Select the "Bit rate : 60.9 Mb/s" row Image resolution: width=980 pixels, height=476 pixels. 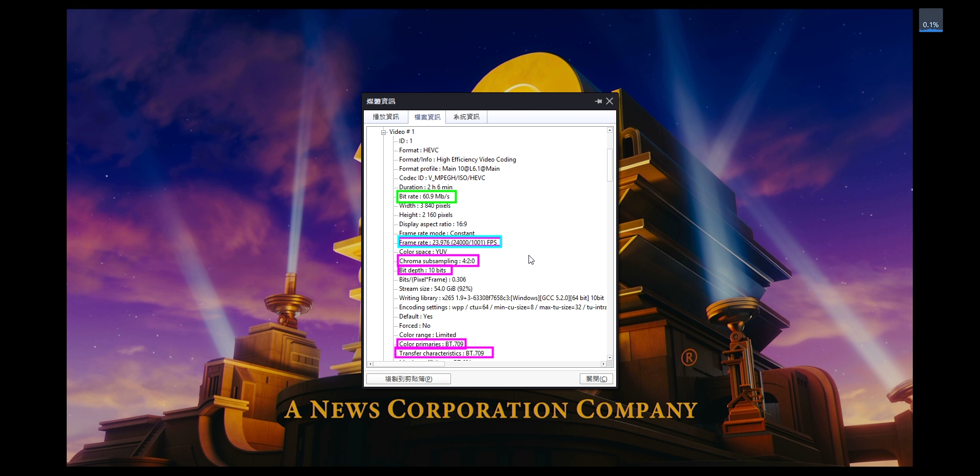coord(424,196)
